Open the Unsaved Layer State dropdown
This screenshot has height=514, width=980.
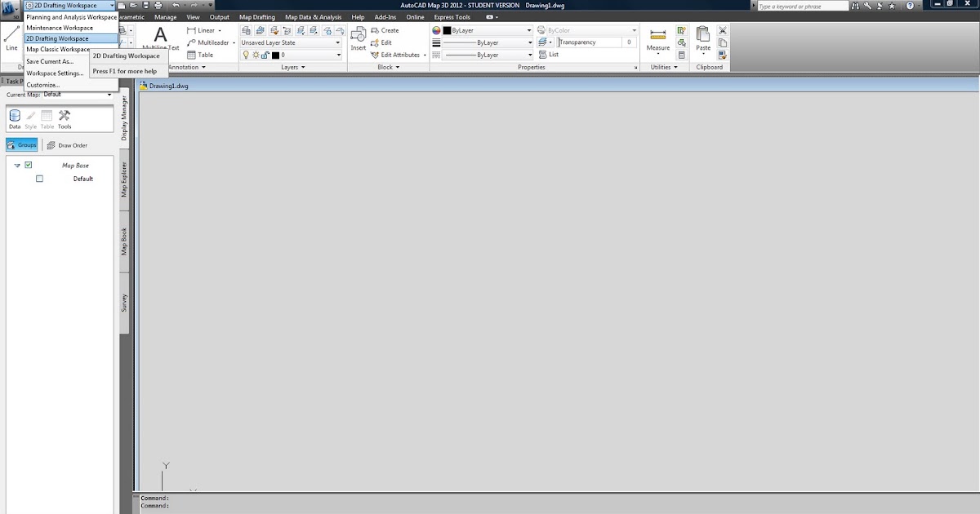[x=291, y=42]
